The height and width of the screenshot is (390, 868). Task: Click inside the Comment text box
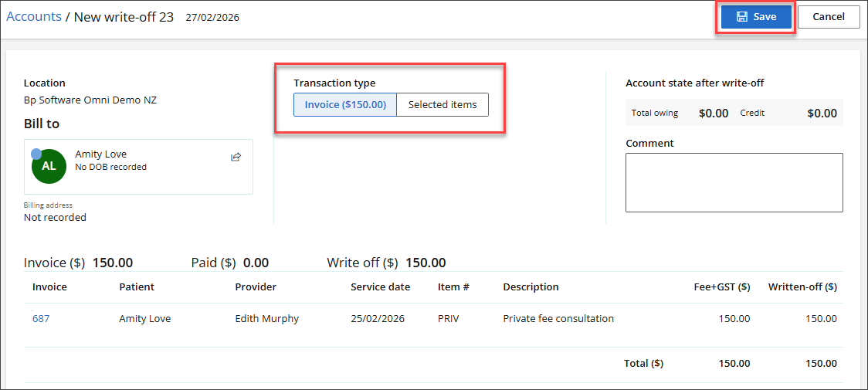(734, 182)
